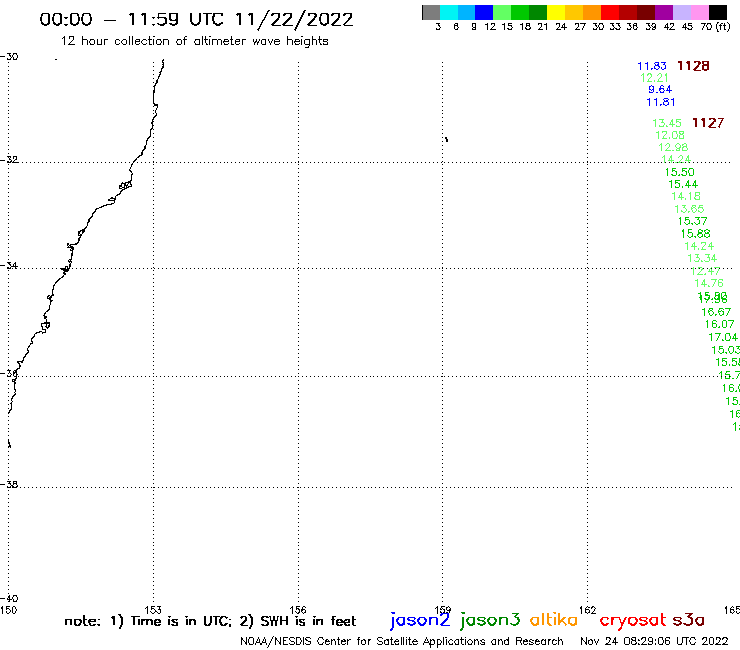Click the red cryosat legend label
The height and width of the screenshot is (650, 740).
pyautogui.click(x=633, y=620)
